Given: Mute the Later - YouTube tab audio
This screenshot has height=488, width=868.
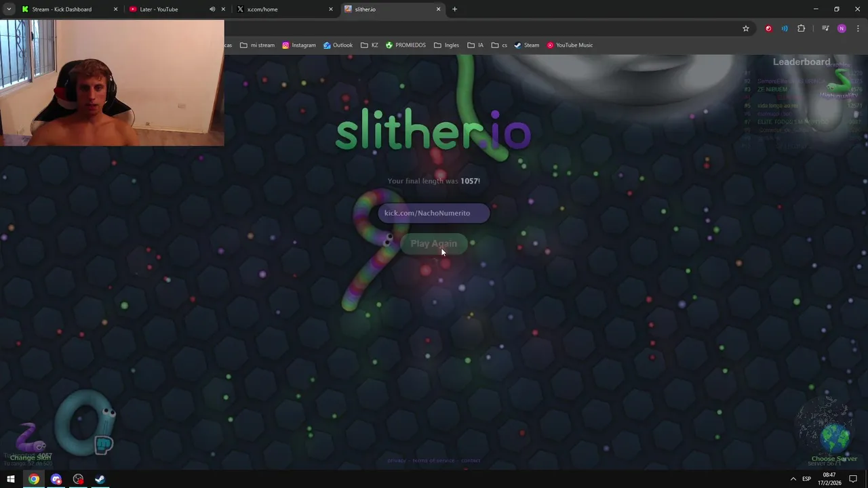Looking at the screenshot, I should [x=212, y=9].
